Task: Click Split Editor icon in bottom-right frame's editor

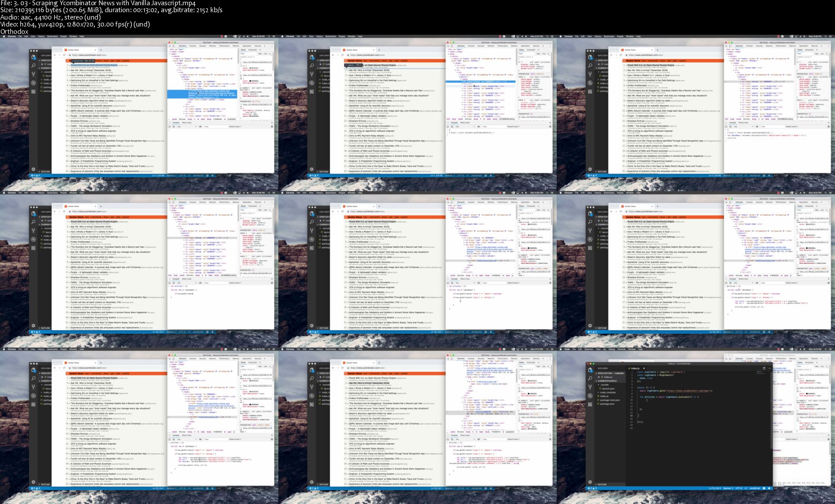Action: tap(764, 368)
